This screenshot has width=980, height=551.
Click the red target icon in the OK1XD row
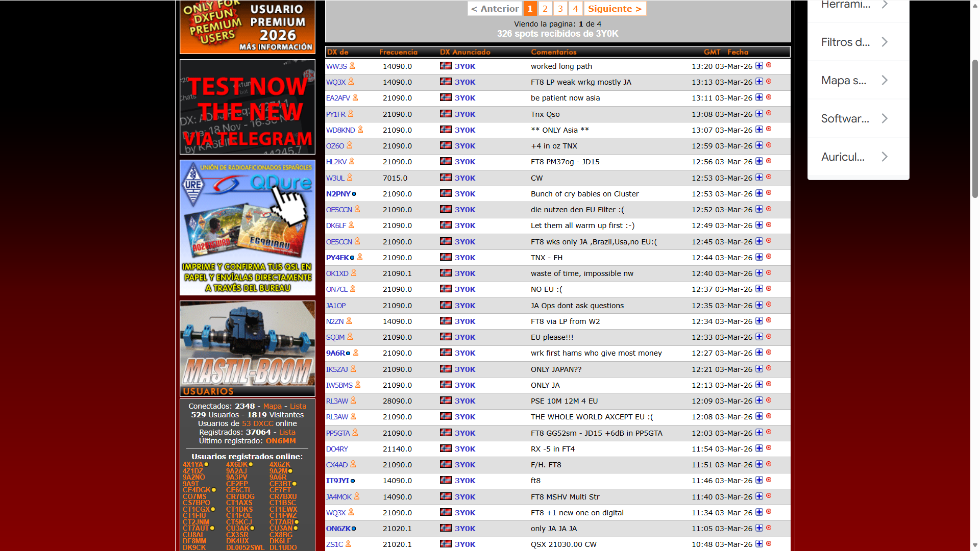(x=769, y=273)
